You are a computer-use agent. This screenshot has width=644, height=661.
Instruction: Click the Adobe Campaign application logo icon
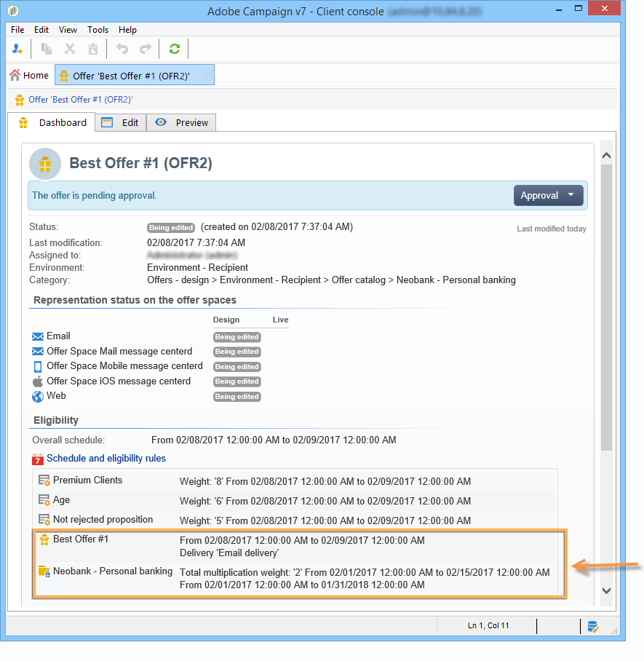14,10
